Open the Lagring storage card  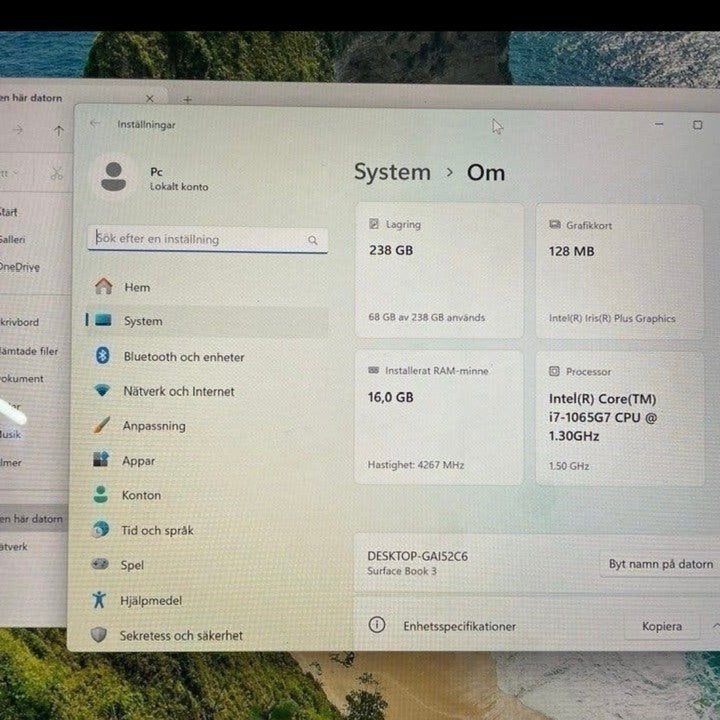(439, 271)
